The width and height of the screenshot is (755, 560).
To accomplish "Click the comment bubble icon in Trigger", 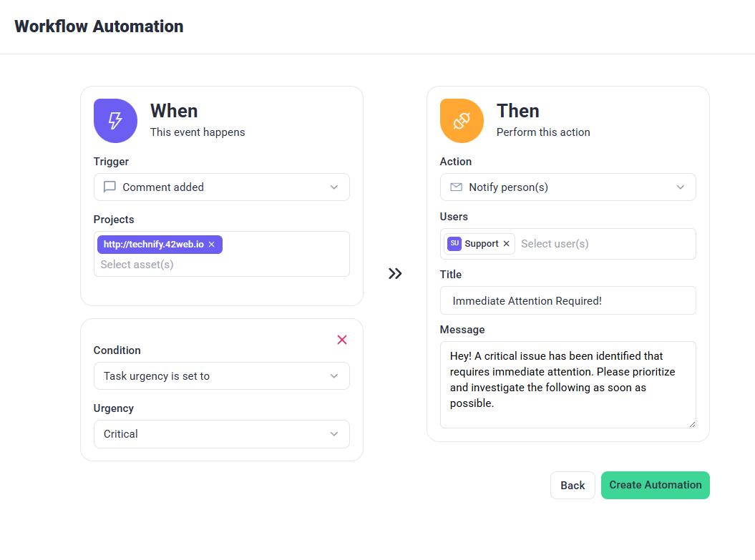I will tap(109, 187).
